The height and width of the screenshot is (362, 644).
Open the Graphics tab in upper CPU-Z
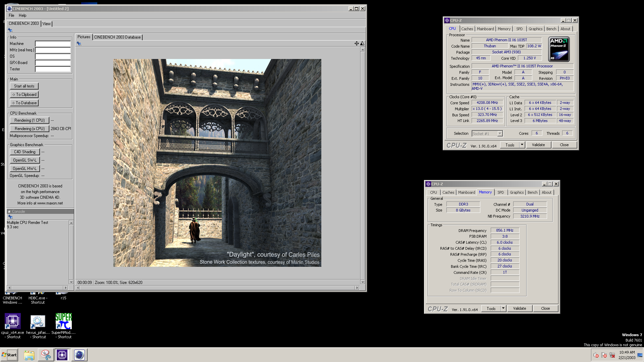tap(535, 29)
